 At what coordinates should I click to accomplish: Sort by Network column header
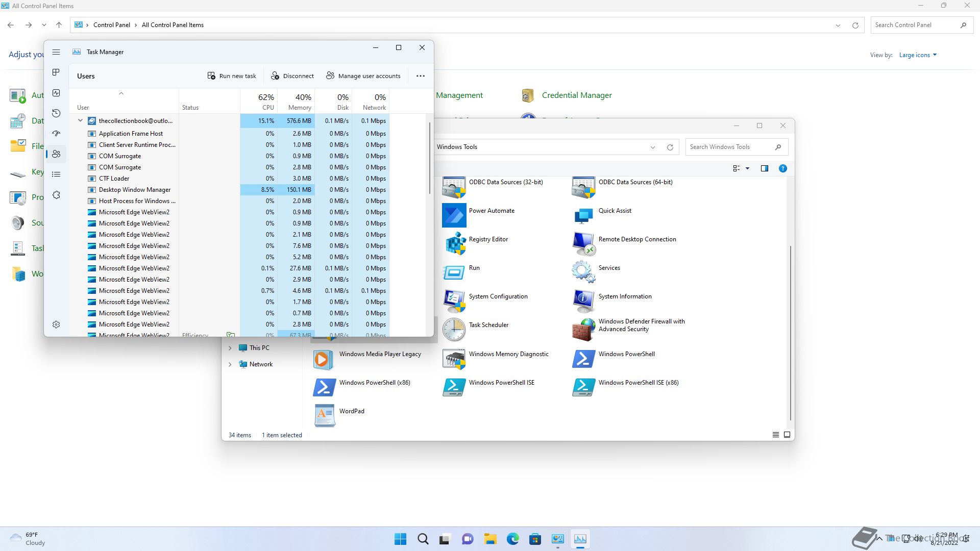pos(371,101)
